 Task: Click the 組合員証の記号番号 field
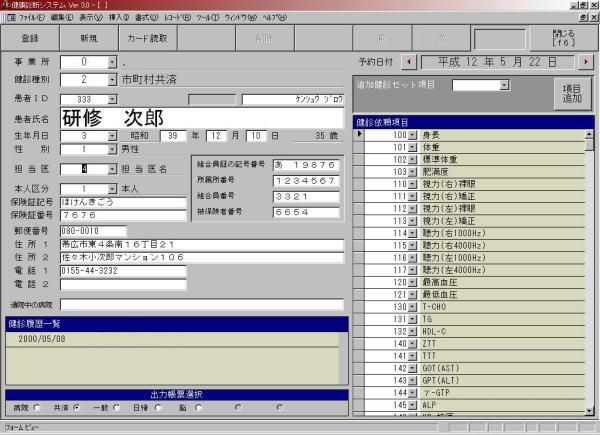click(x=306, y=165)
